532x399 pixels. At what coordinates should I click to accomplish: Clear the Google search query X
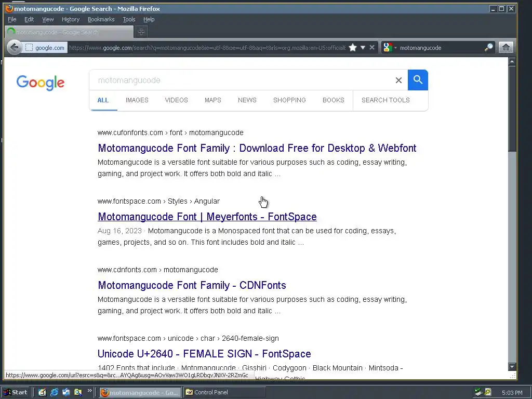pyautogui.click(x=398, y=80)
